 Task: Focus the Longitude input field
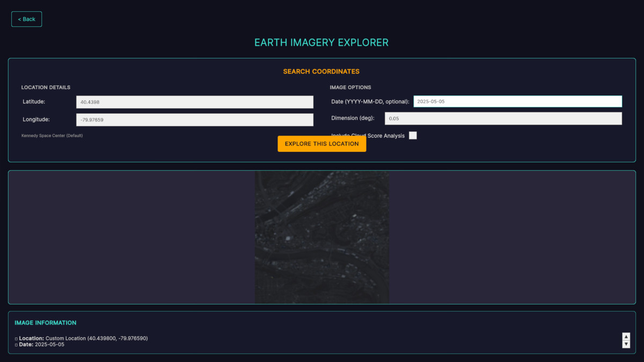194,120
